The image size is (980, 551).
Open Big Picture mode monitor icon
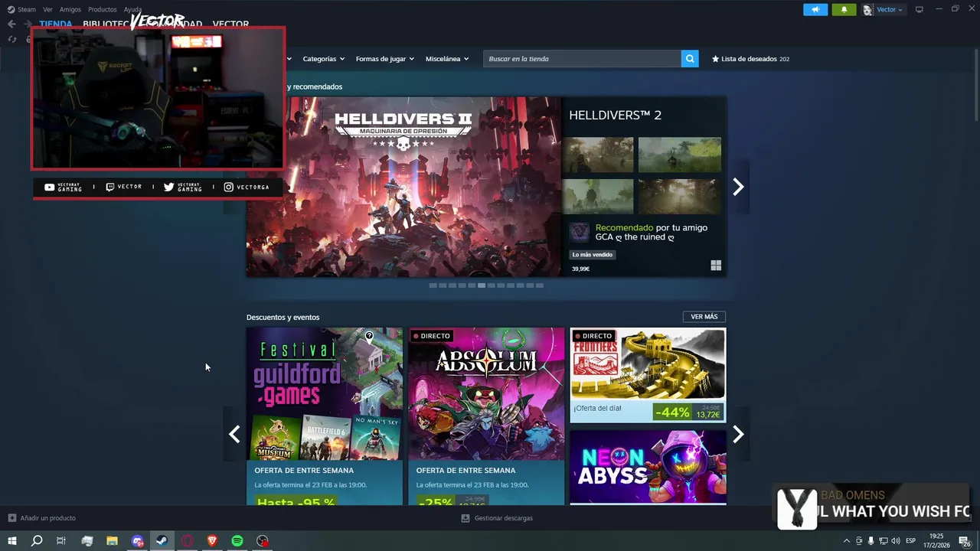click(x=919, y=9)
